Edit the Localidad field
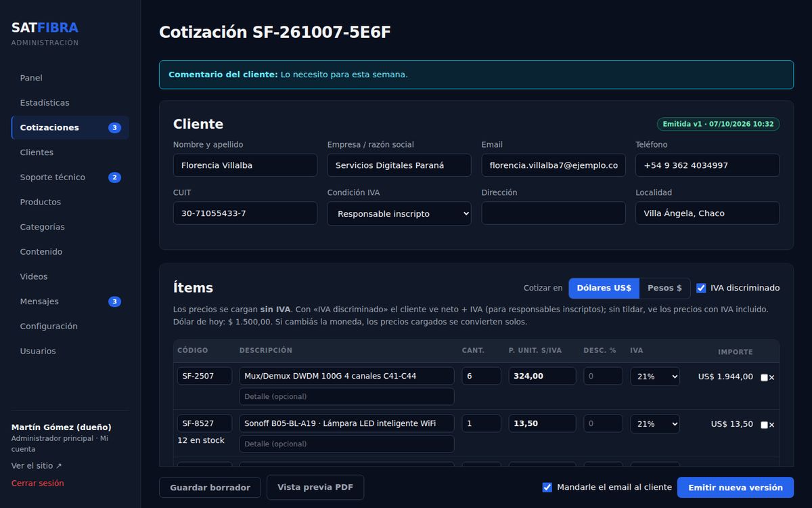 (707, 213)
